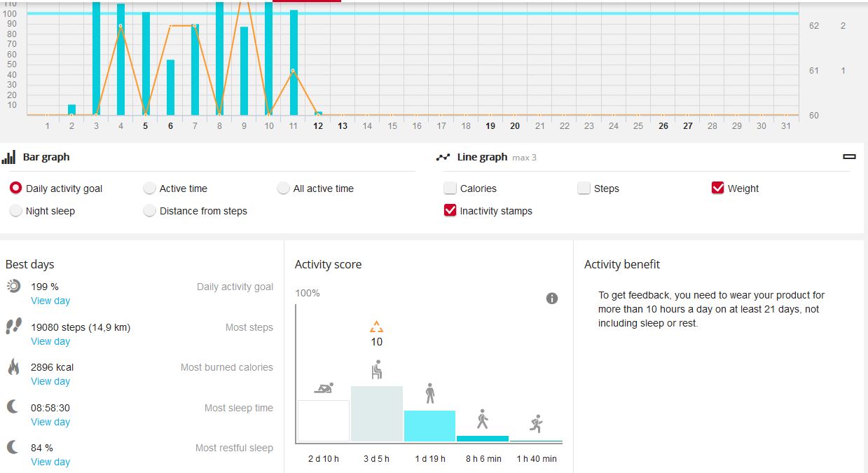The width and height of the screenshot is (868, 473).
Task: Click the lying down resting icon
Action: pos(324,388)
